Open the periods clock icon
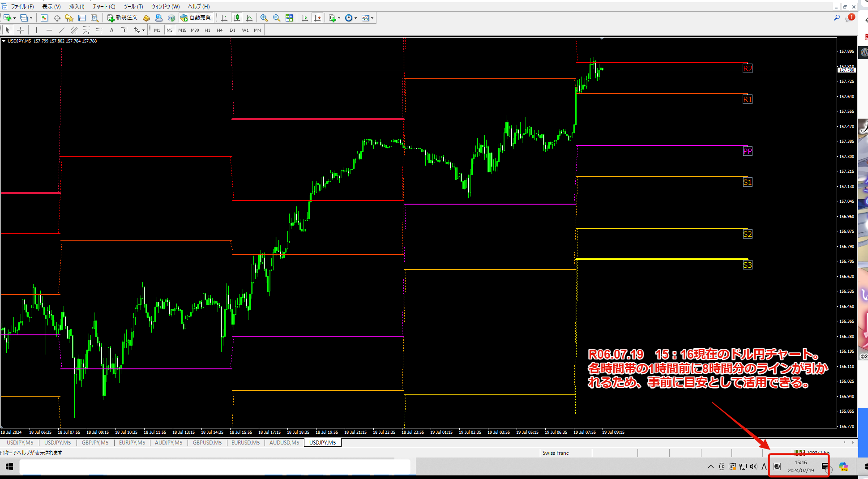The width and height of the screenshot is (868, 479). [349, 18]
